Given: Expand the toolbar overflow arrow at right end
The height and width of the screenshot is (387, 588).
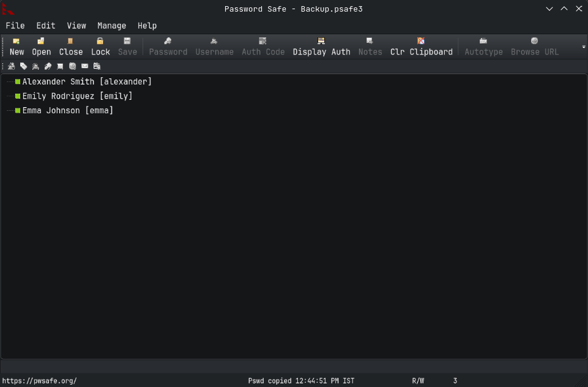Looking at the screenshot, I should [x=583, y=47].
